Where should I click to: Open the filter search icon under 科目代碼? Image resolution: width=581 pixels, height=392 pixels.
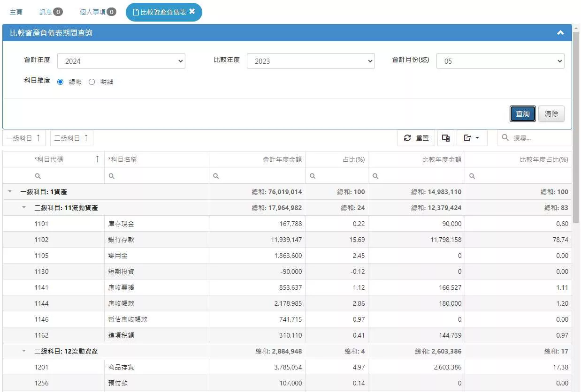click(x=38, y=176)
